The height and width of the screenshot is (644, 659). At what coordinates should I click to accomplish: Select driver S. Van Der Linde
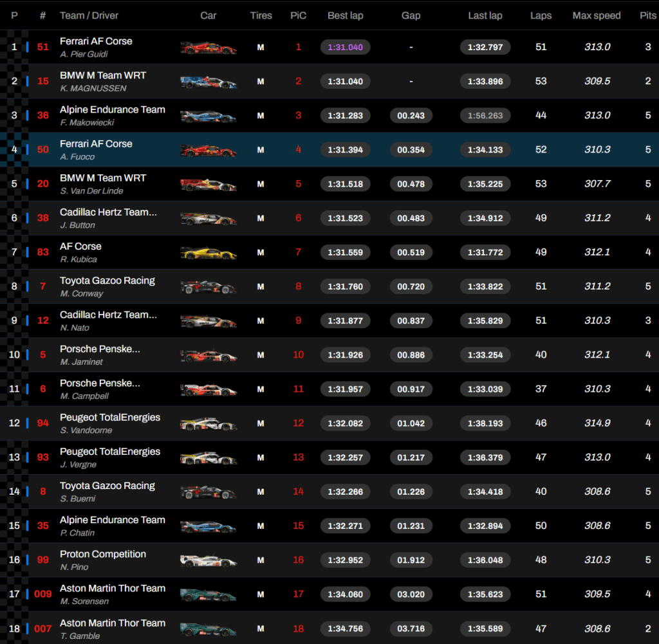91,190
